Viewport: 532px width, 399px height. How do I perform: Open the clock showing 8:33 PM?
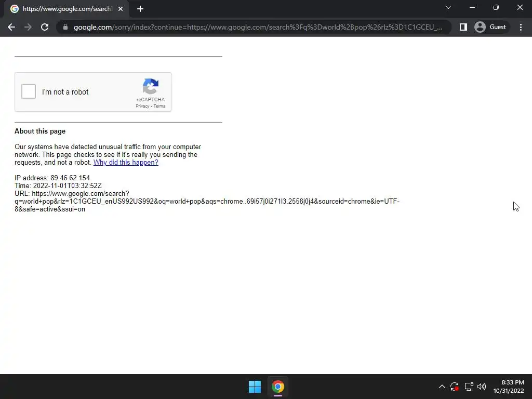[508, 387]
